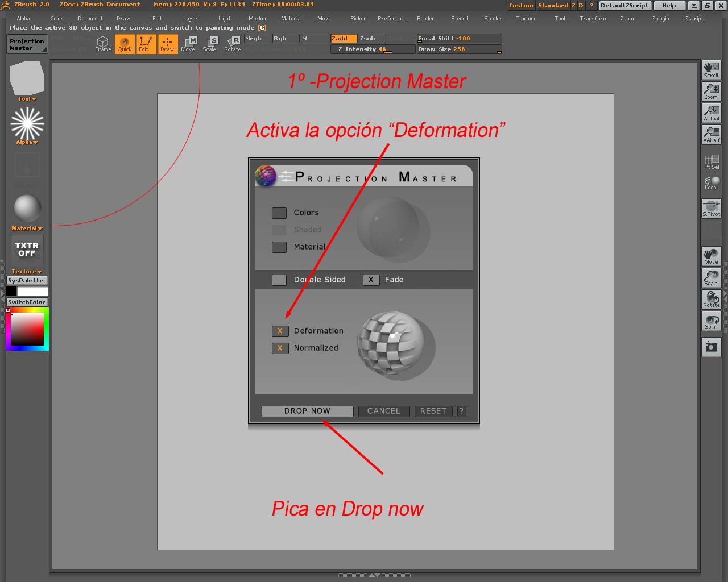Screen dimensions: 728x582
Task: Open the Zplugin menu
Action: tap(661, 19)
